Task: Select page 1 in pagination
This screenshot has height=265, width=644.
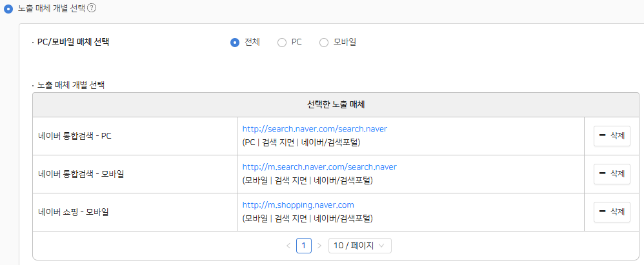Action: pyautogui.click(x=304, y=246)
